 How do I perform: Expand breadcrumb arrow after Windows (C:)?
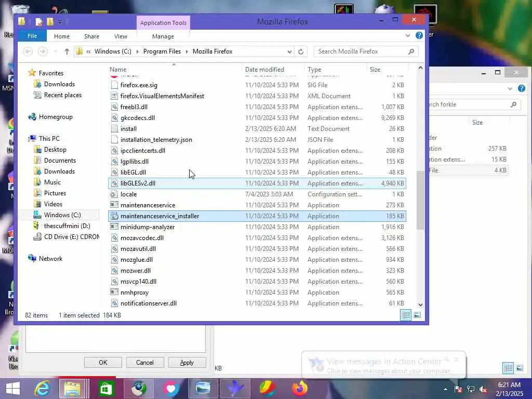click(137, 51)
